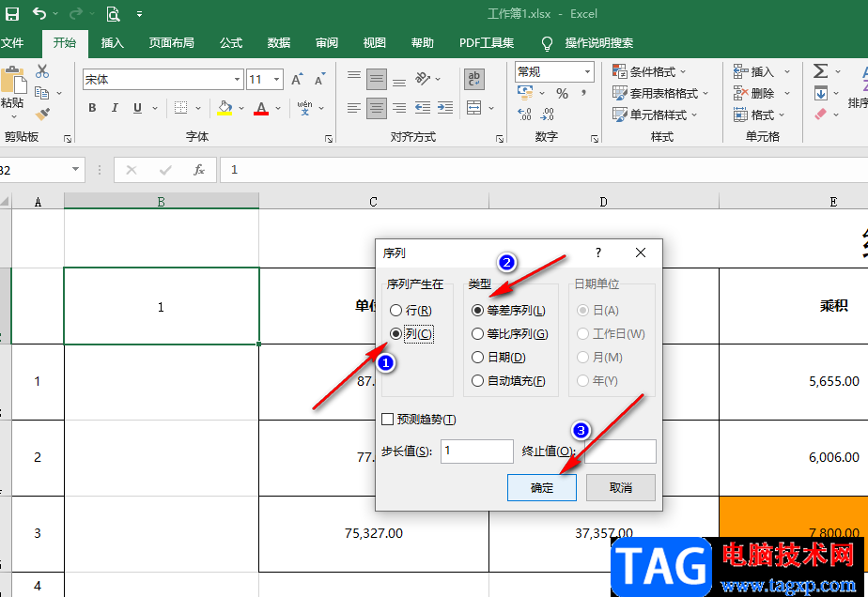Toggle Underline formatting
The height and width of the screenshot is (597, 868).
137,107
